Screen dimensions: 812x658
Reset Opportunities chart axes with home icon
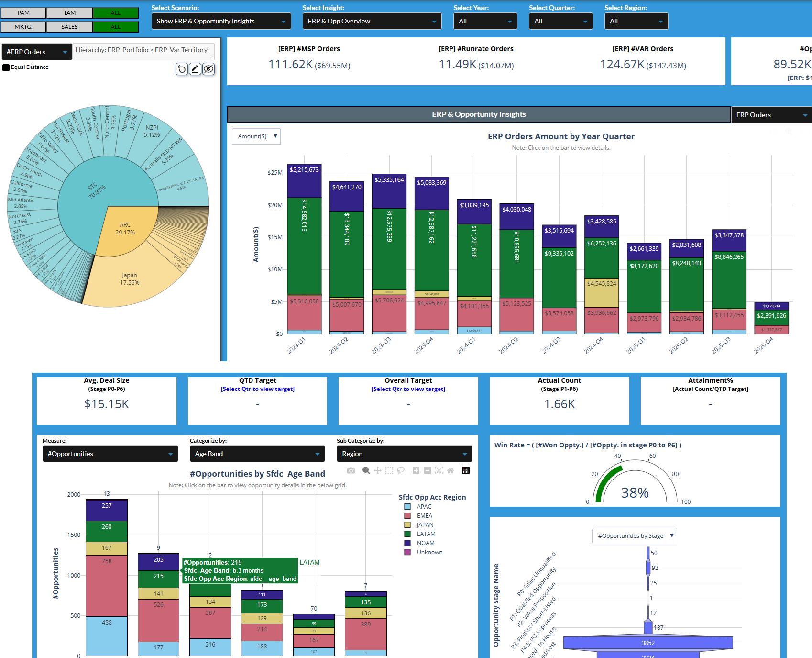pos(450,470)
